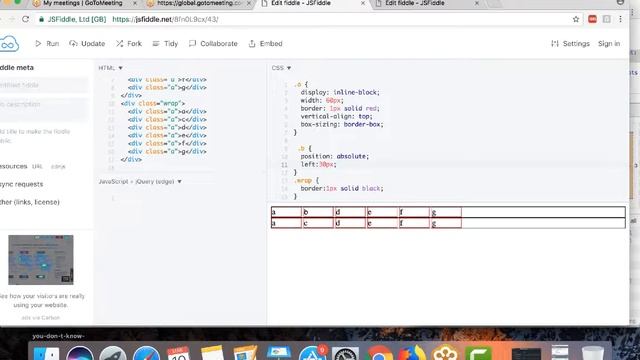
Task: Expand the Resources section in the sidebar
Action: tap(13, 167)
